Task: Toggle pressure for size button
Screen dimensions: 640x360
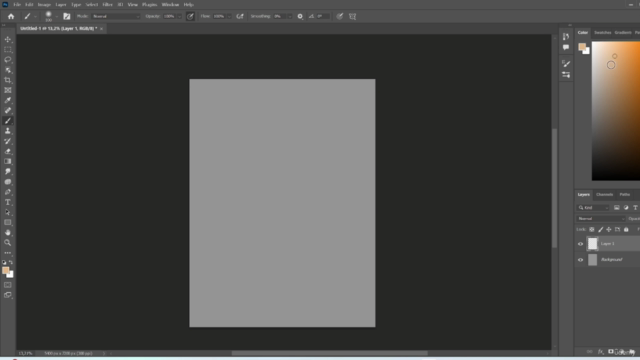Action: point(340,16)
